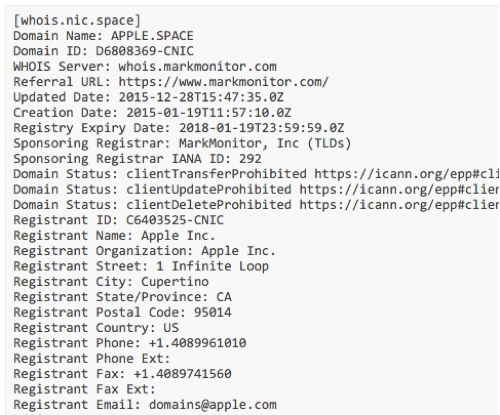
Task: Click the Postal Code 95014 value
Action: click(212, 312)
